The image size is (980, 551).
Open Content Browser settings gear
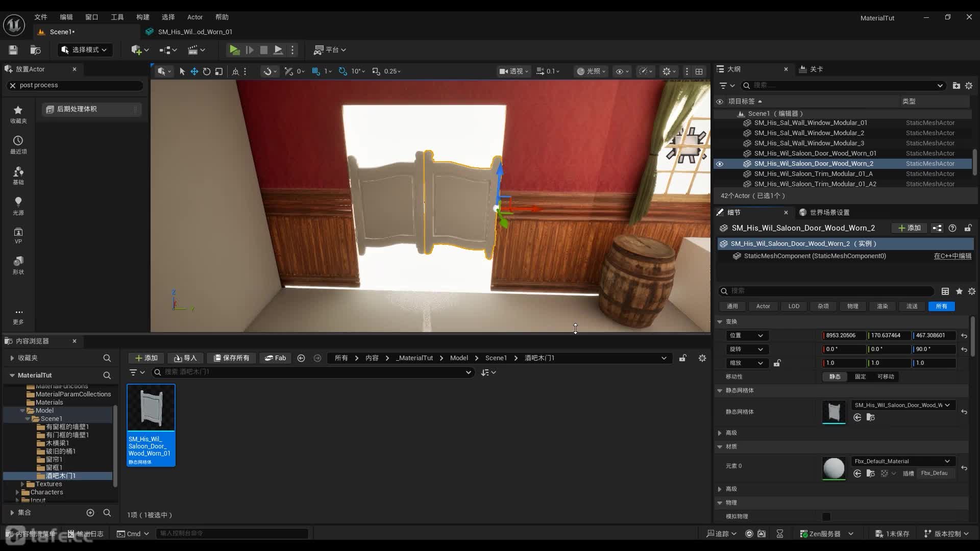702,358
